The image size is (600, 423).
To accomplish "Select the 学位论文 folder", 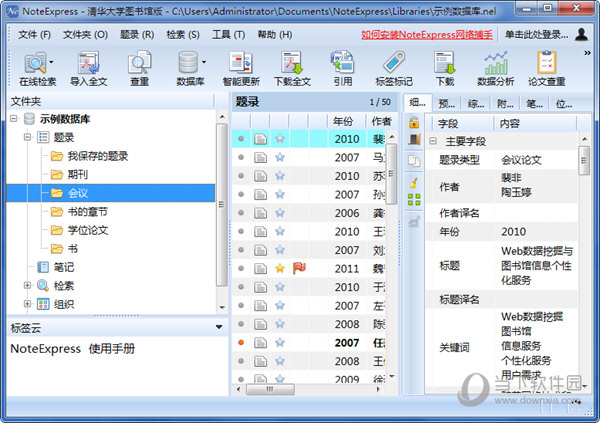I will click(88, 230).
